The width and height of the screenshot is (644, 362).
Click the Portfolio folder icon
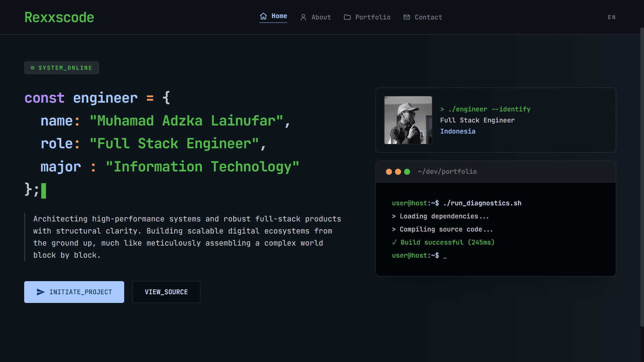click(347, 17)
